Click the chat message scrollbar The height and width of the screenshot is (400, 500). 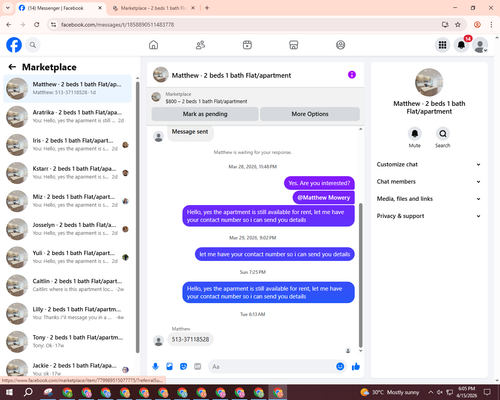point(360,275)
